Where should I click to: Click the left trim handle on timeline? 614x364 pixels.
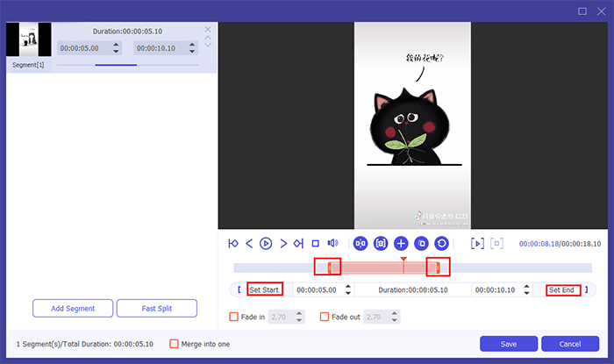[x=329, y=268]
